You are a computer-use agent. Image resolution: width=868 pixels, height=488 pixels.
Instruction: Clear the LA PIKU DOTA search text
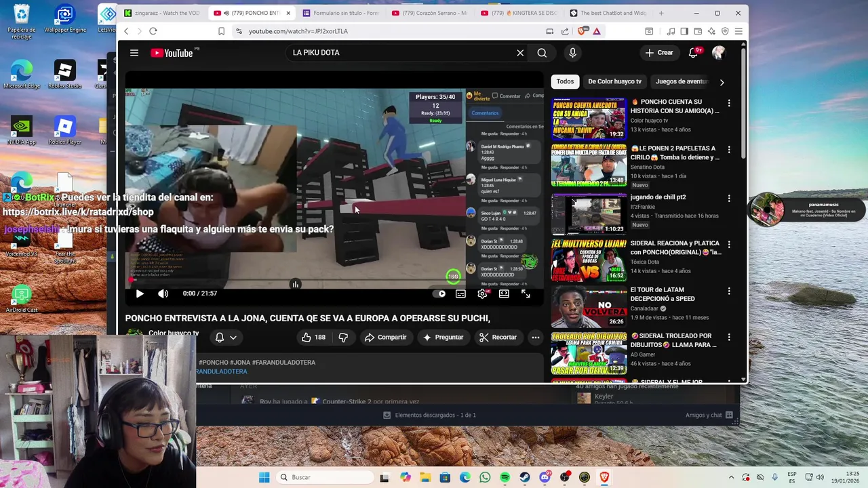click(520, 53)
